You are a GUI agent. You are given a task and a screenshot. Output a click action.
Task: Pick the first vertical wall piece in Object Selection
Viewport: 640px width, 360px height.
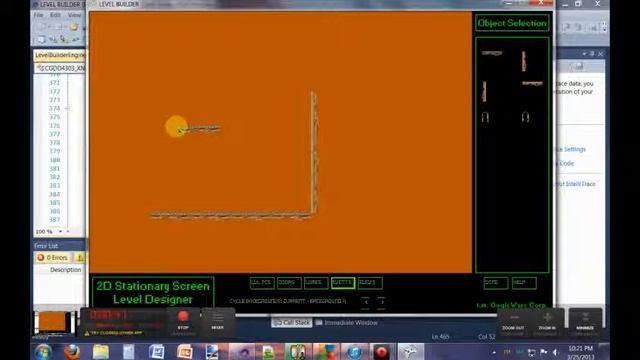pos(524,61)
